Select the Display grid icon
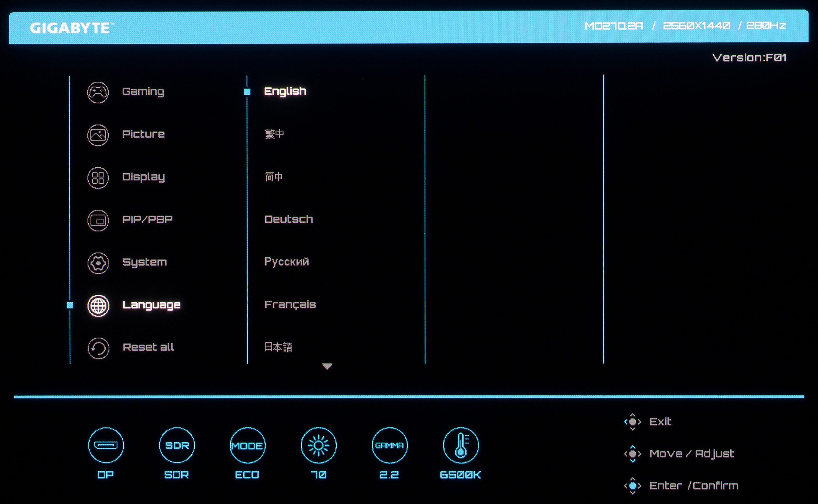Screen dimensions: 818x504 point(98,178)
